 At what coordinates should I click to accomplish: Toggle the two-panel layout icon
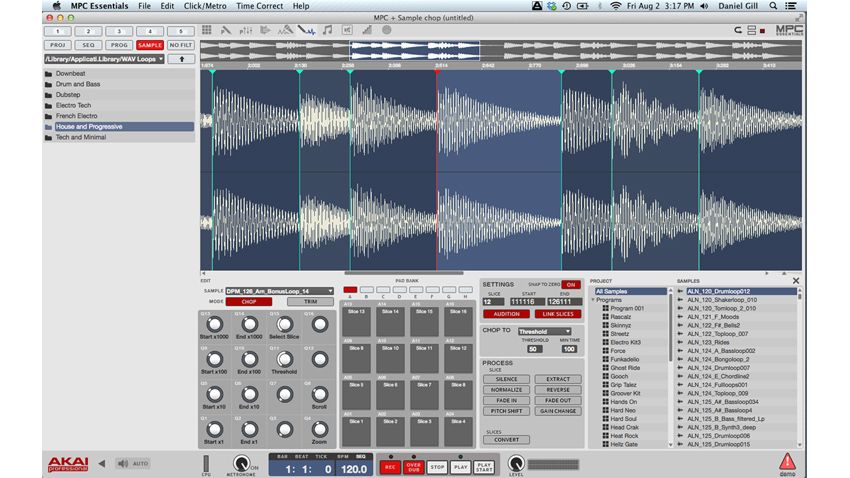751,30
